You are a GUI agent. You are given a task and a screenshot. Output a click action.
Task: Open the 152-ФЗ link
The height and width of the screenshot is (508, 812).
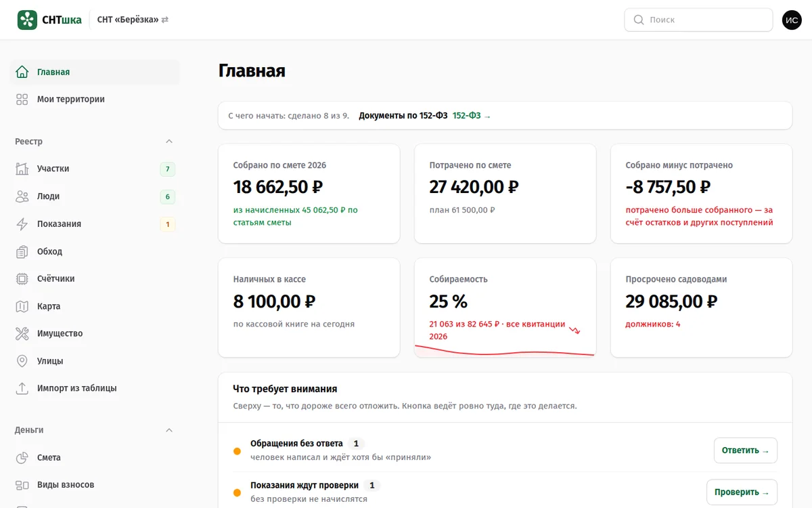(472, 116)
